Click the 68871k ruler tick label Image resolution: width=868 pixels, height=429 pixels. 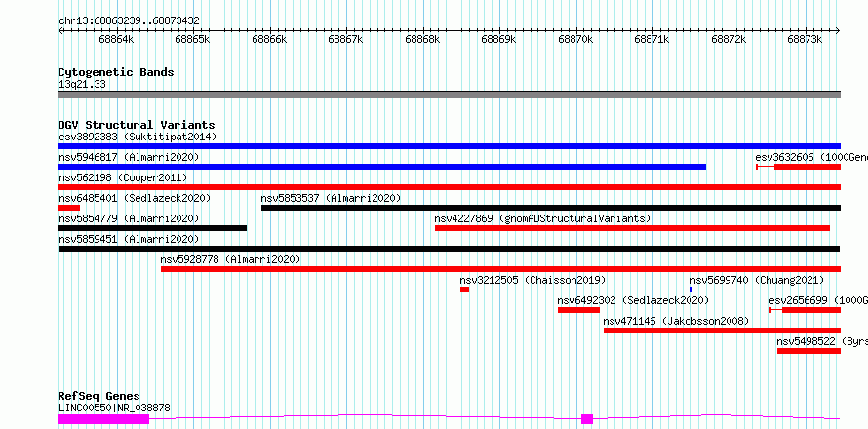tap(652, 40)
